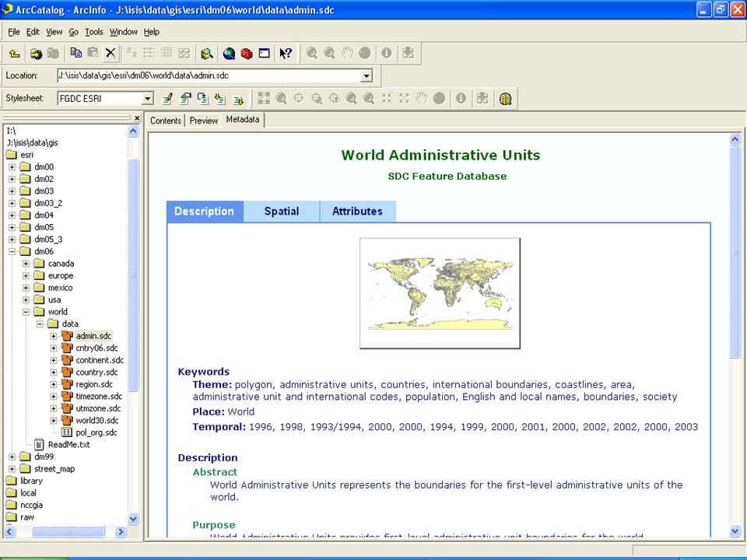Click the thumbnails view icon
The height and width of the screenshot is (560, 747).
[x=184, y=54]
